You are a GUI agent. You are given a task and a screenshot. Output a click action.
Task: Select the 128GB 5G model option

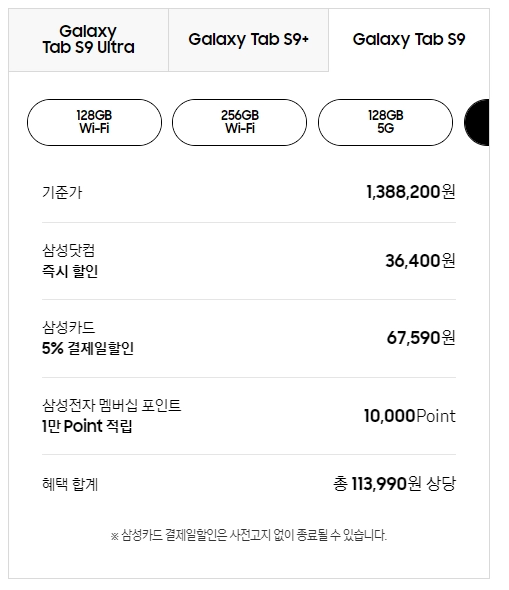[385, 122]
